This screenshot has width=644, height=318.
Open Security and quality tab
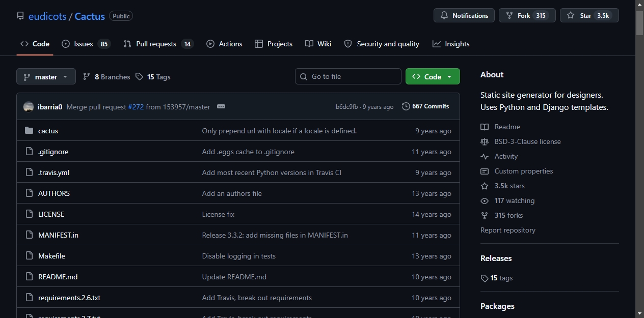(x=382, y=44)
